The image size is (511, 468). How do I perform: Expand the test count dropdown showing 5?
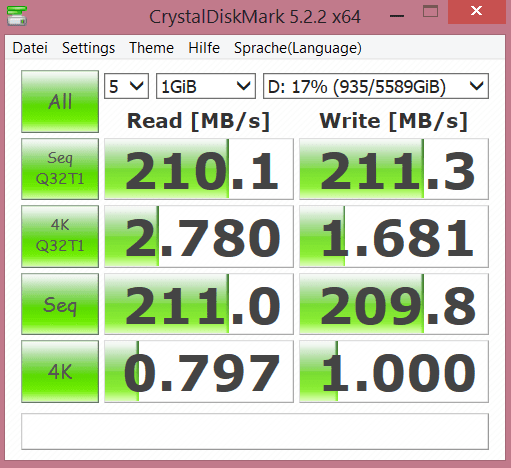point(126,86)
